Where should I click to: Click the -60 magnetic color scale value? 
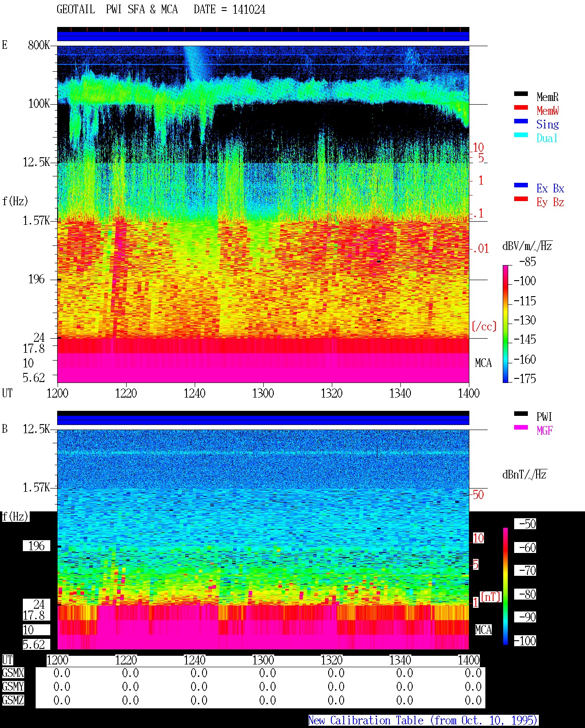525,547
